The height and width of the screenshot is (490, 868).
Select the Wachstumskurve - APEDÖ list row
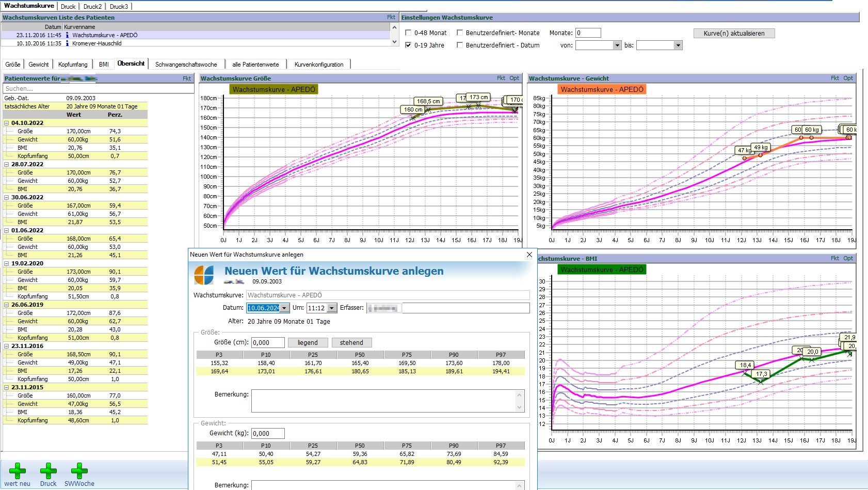tap(196, 35)
